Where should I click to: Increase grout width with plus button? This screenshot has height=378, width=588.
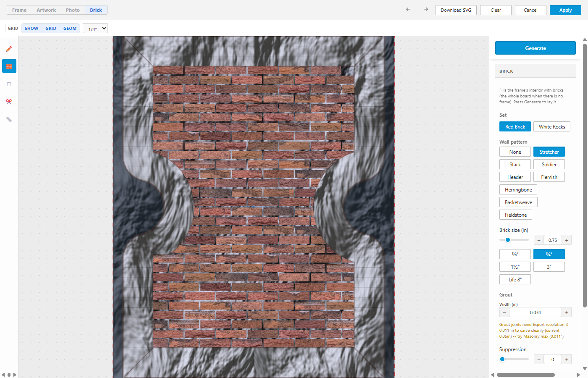pos(567,312)
